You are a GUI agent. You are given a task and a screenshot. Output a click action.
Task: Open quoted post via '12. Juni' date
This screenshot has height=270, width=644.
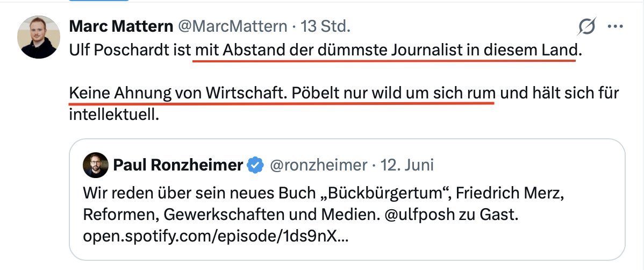point(406,165)
